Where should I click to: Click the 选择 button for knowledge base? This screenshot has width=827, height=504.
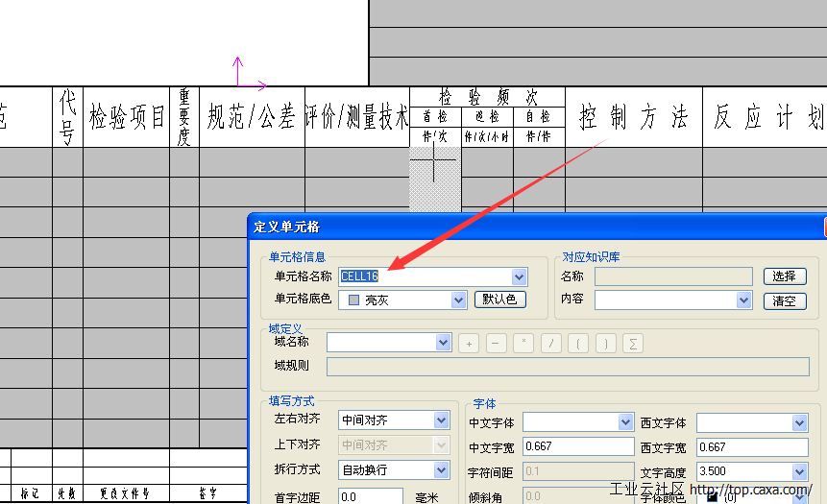point(785,276)
